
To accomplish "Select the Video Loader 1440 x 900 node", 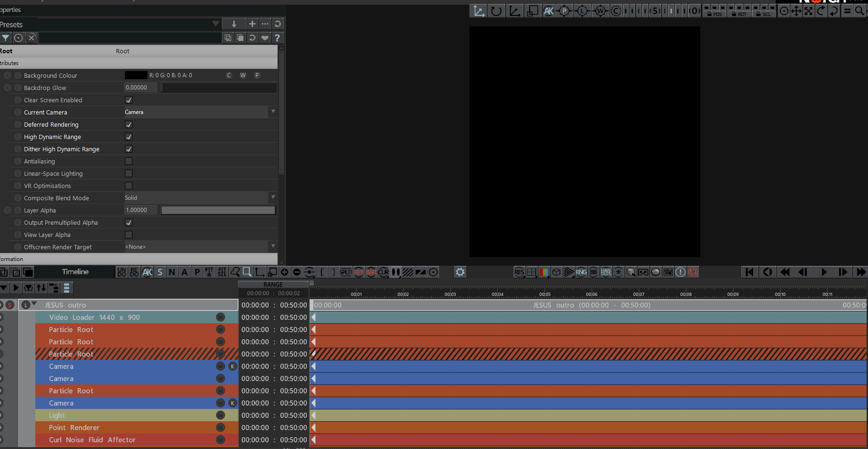I will 137,317.
